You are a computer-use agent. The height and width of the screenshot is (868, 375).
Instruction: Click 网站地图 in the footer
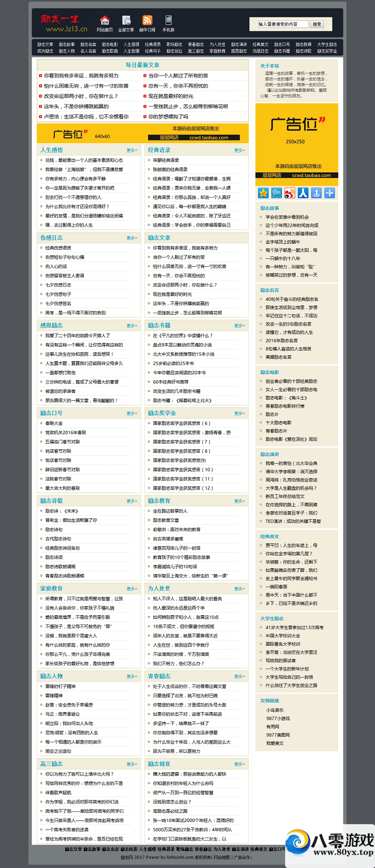click(221, 858)
